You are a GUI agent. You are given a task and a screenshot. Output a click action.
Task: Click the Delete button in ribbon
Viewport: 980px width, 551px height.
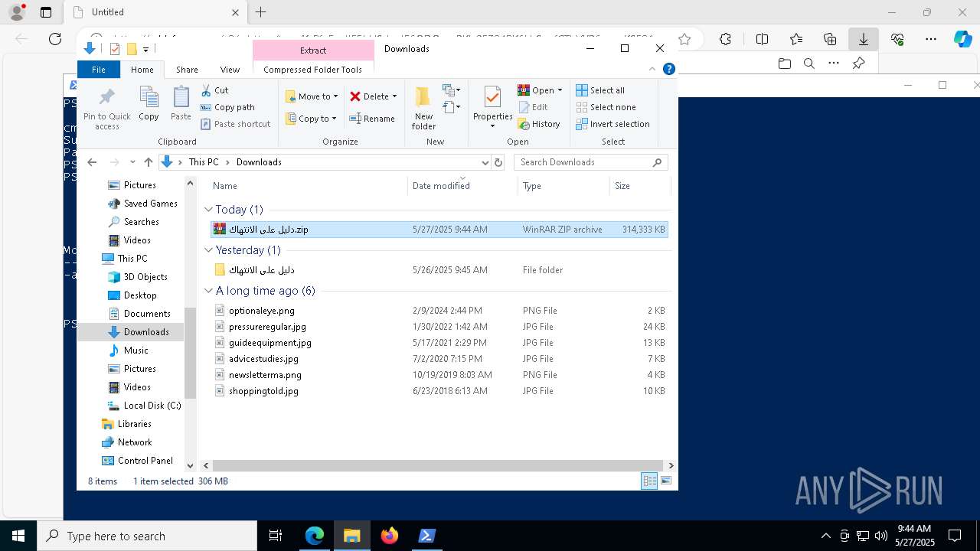pyautogui.click(x=369, y=96)
